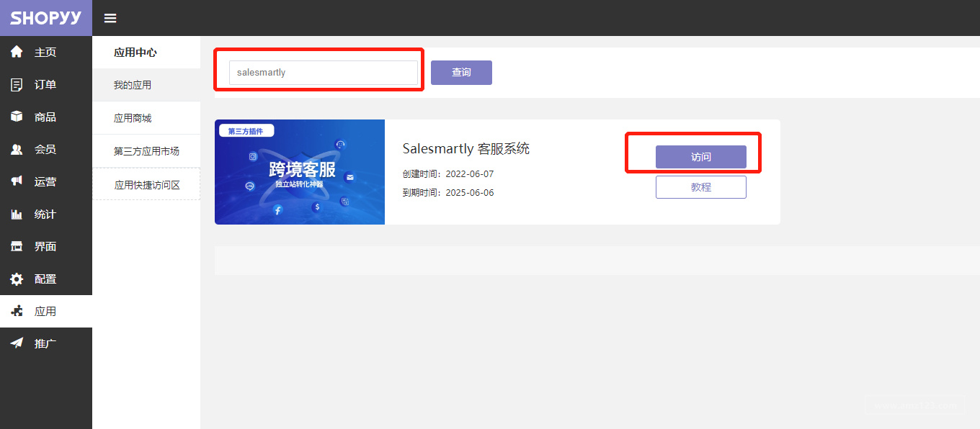Screen dimensions: 980x429
Task: Click the order list icon beside 订单
Action: [17, 84]
